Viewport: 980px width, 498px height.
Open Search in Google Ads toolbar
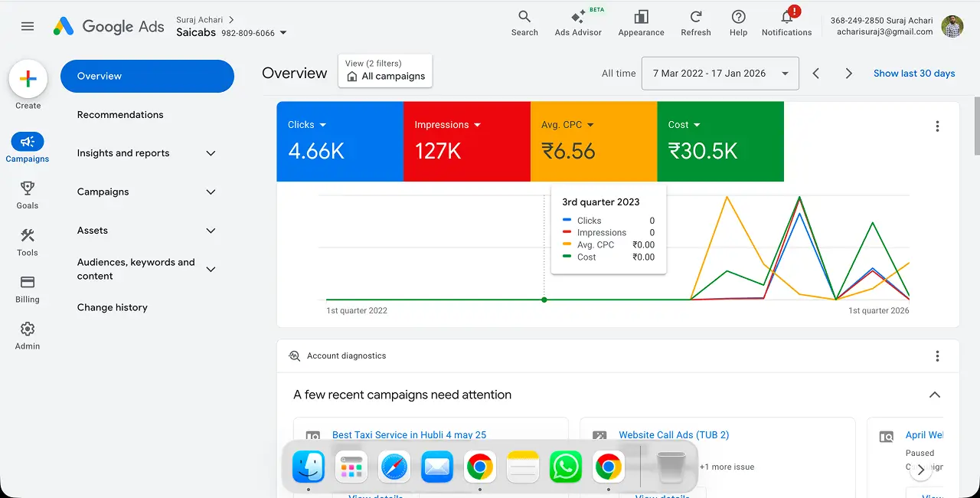click(x=524, y=23)
